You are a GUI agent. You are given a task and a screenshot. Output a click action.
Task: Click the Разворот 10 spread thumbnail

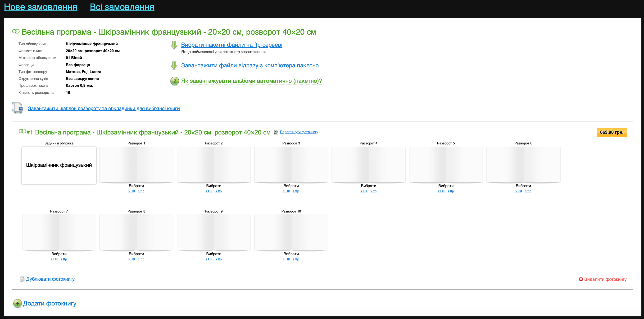(x=291, y=233)
